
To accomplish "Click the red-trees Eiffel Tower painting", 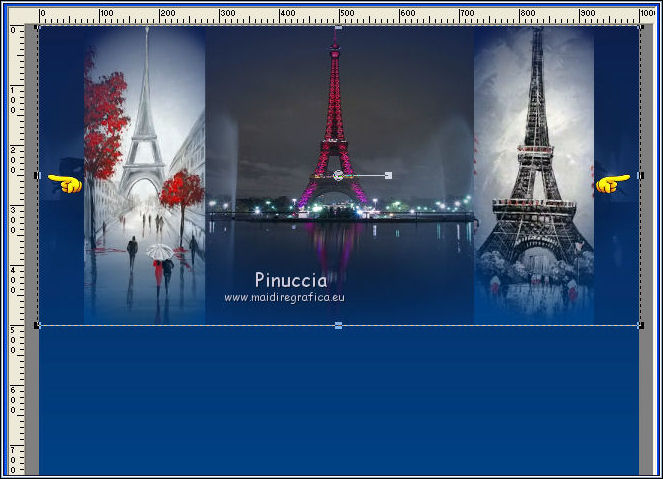I will pyautogui.click(x=145, y=175).
